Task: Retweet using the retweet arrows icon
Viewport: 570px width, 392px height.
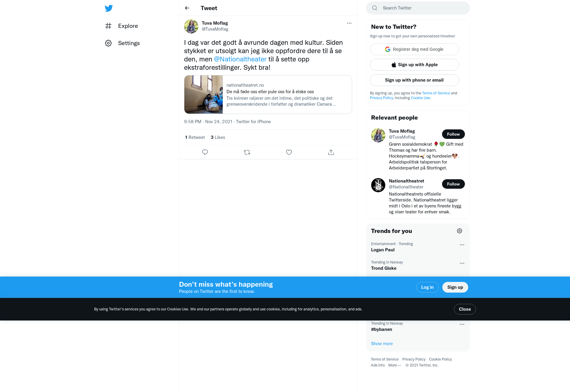Action: (247, 152)
